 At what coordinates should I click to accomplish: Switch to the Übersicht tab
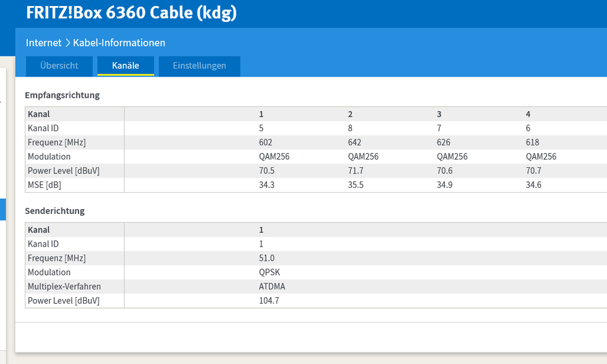pos(59,66)
